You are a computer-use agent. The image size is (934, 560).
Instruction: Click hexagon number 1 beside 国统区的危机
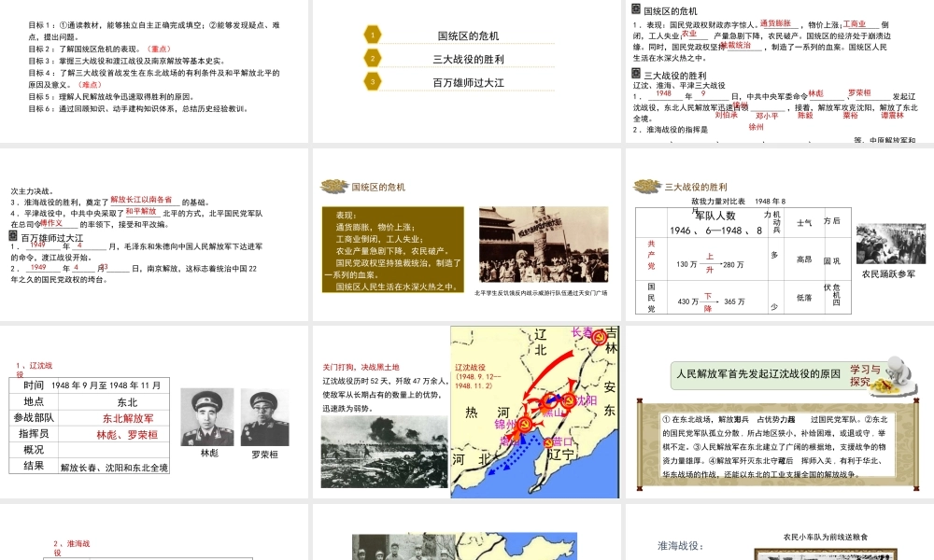[373, 35]
